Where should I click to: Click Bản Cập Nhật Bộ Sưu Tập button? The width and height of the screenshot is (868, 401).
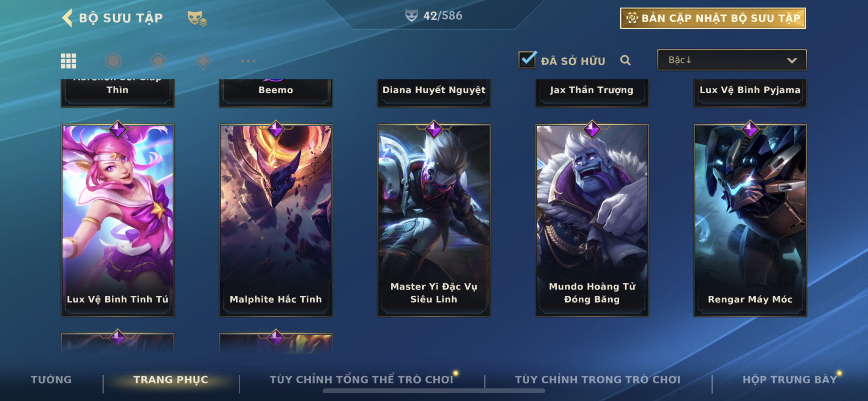click(713, 18)
